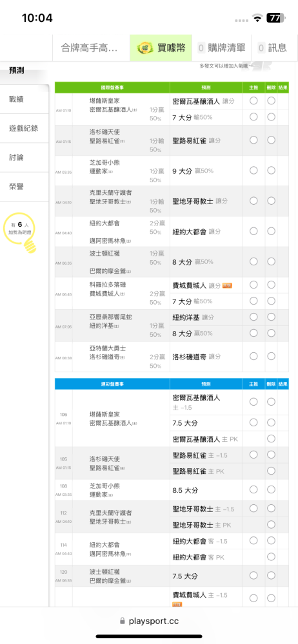
Task: Select 刪除 for 密爾瓦基釀酒人 主 PK
Action: (272, 438)
